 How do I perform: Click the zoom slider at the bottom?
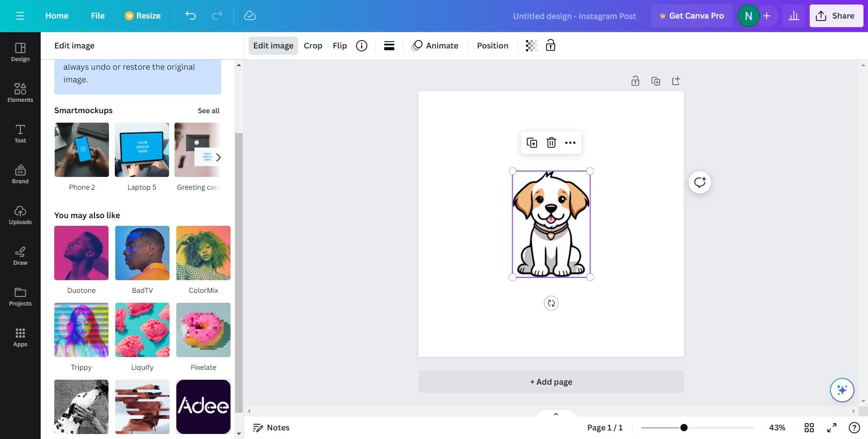pyautogui.click(x=684, y=427)
